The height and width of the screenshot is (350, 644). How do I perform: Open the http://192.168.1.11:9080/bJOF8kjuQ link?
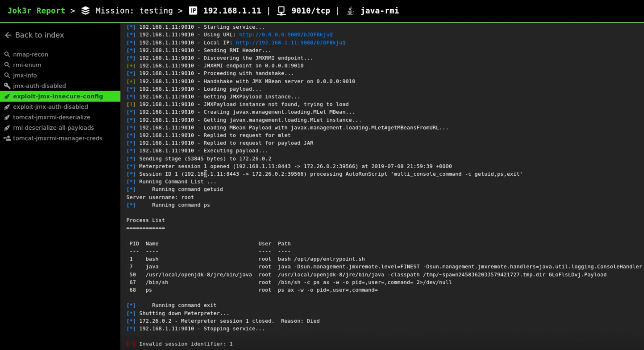[x=290, y=42]
